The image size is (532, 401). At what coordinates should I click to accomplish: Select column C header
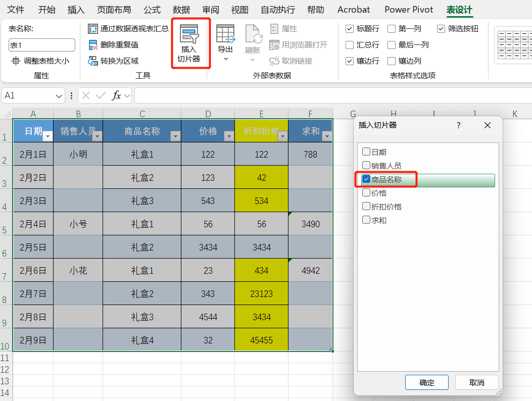(142, 114)
